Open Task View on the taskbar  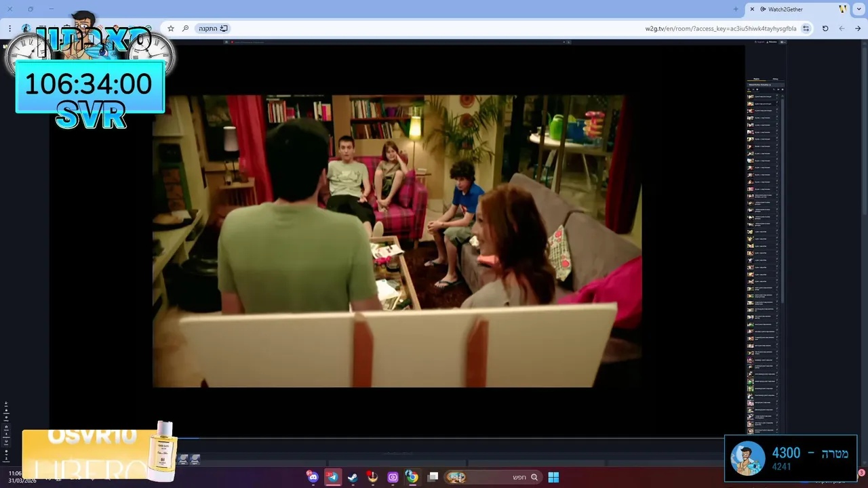(433, 477)
